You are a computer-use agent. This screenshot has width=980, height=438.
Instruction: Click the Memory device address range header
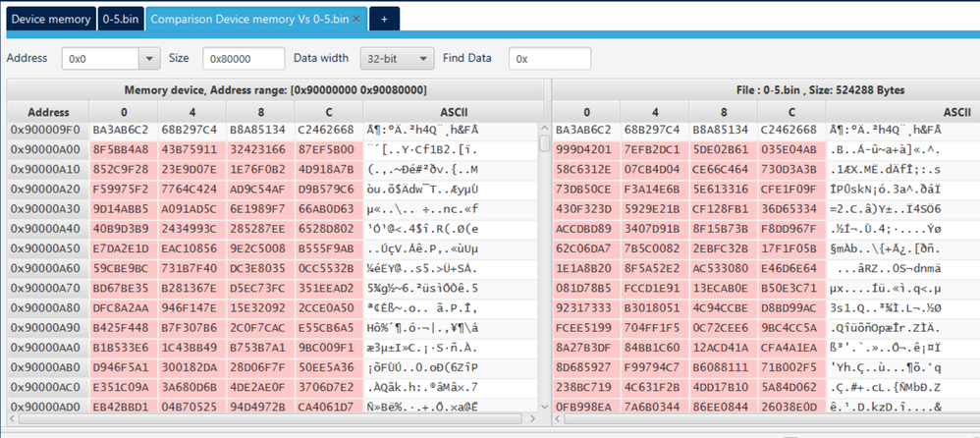tap(275, 90)
